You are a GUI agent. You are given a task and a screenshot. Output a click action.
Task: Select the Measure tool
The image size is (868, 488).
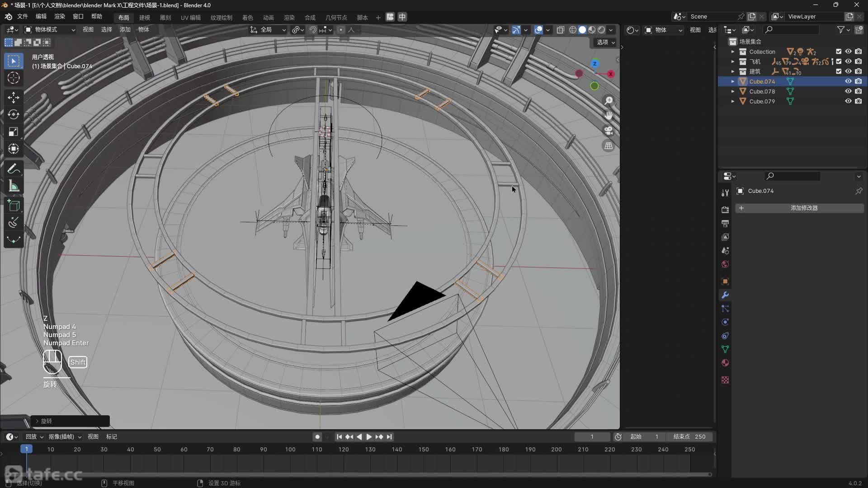pos(14,186)
